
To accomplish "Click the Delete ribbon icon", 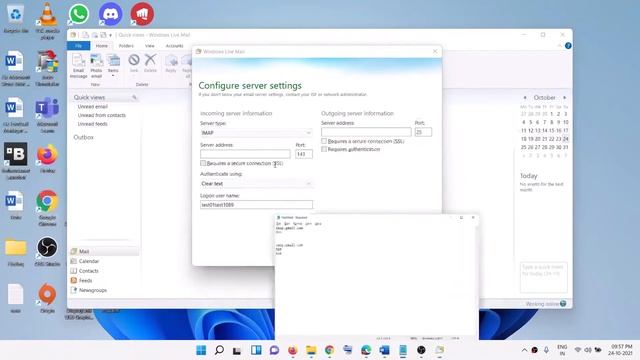I will (150, 63).
